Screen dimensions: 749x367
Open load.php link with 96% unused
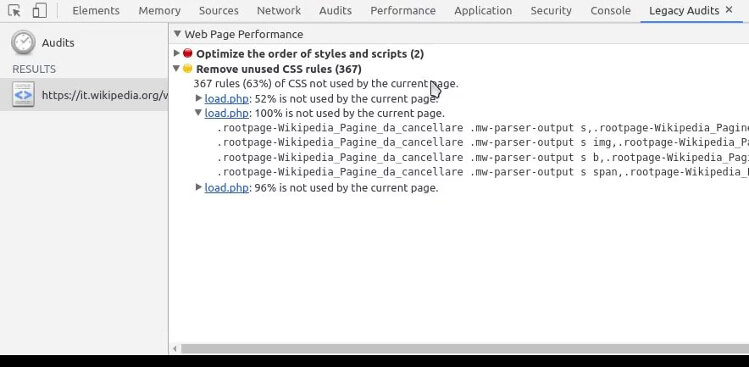(x=226, y=188)
